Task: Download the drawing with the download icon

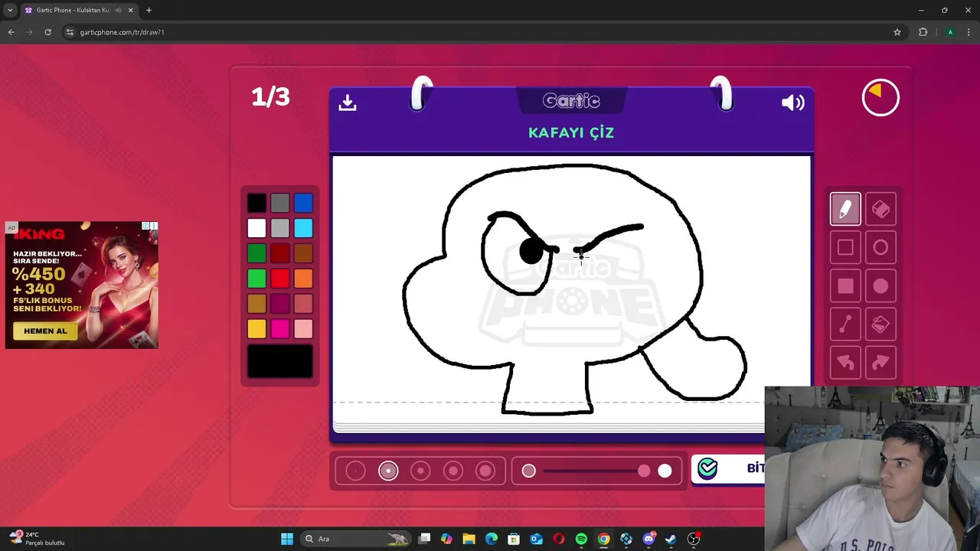Action: tap(348, 103)
